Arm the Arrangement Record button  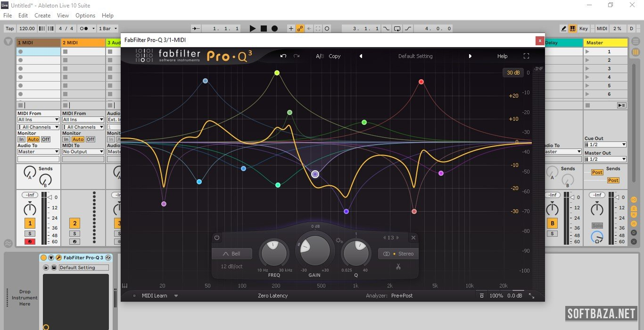coord(274,28)
